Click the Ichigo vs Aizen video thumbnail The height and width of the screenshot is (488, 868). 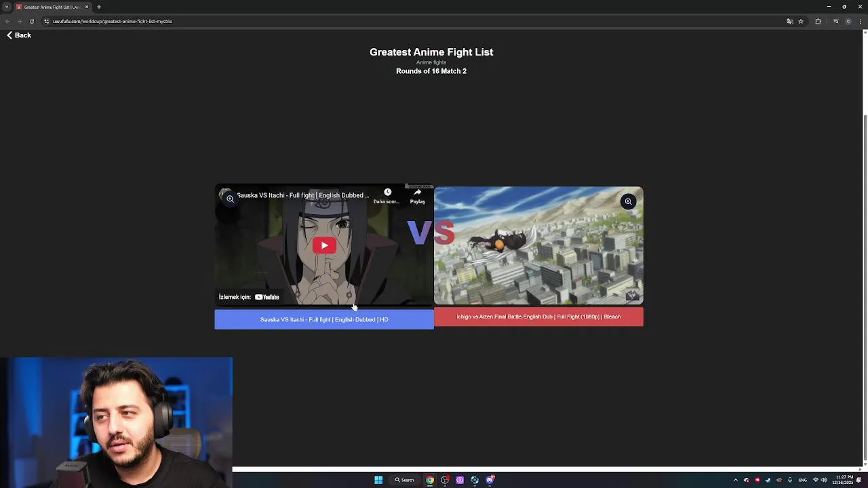(x=538, y=245)
